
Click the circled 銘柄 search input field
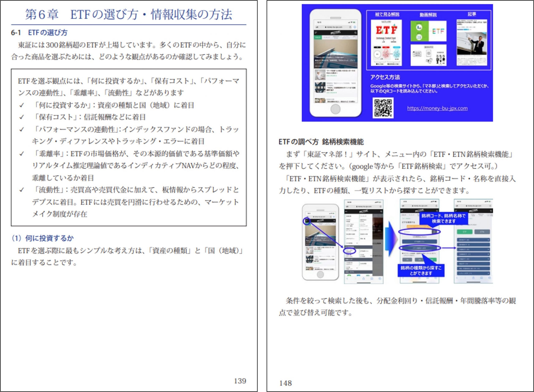(x=419, y=232)
